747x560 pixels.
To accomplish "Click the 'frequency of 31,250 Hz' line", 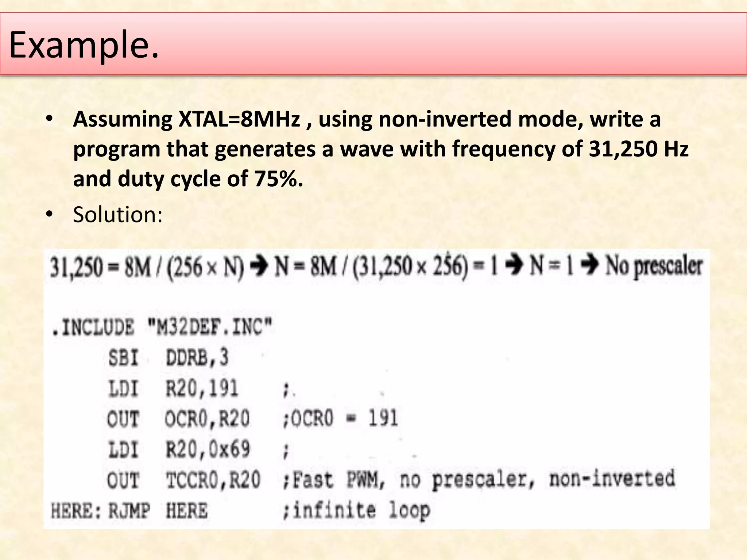I will pos(381,149).
